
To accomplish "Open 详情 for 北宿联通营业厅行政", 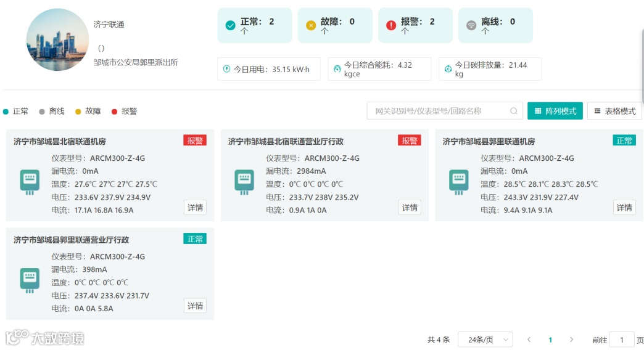I will coord(410,208).
